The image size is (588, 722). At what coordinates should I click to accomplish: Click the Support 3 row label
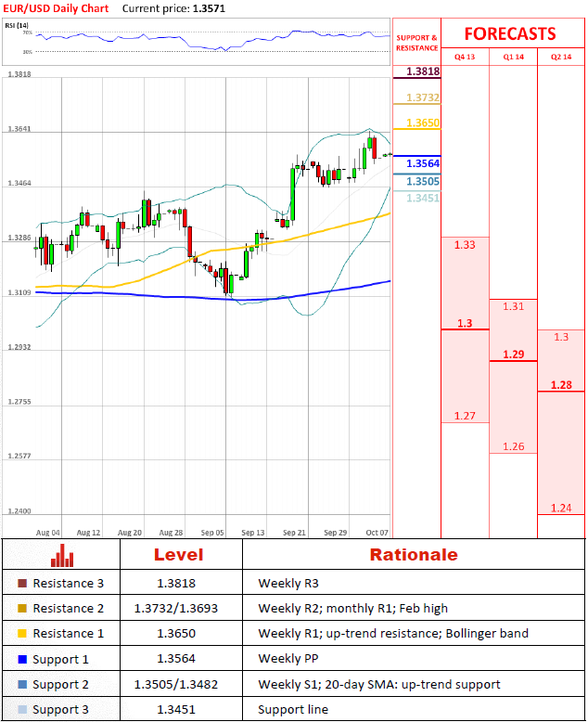pyautogui.click(x=60, y=710)
